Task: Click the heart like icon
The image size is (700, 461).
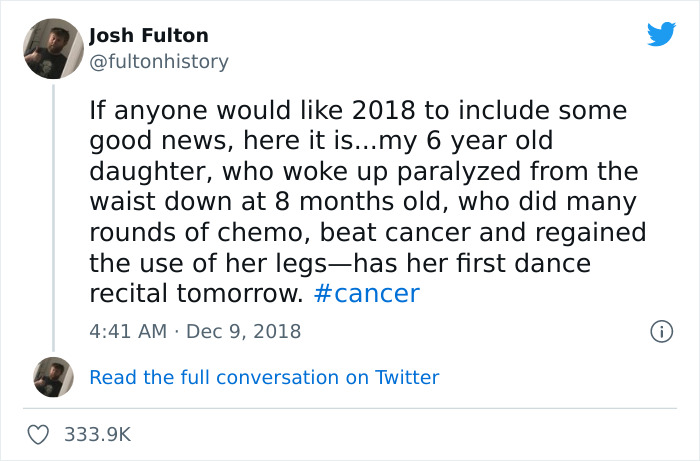Action: (40, 435)
